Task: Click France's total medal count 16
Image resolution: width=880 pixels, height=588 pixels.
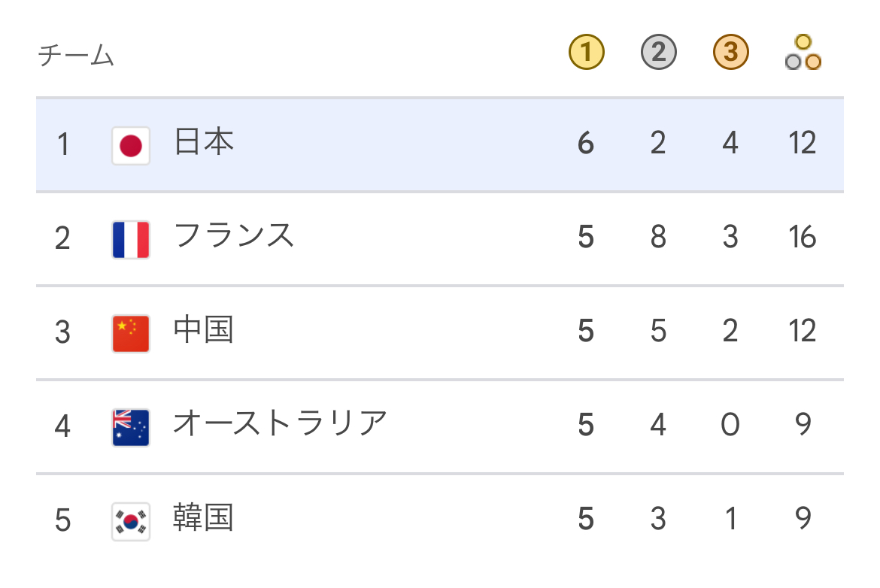Action: pyautogui.click(x=803, y=238)
